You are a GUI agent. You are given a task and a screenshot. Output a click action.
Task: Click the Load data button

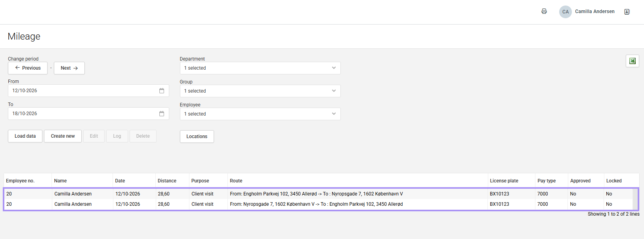pos(25,136)
